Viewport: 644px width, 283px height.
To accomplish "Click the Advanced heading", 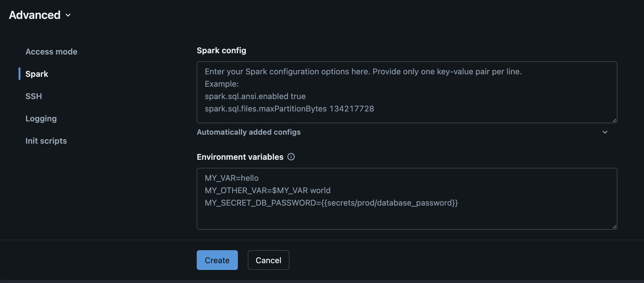I will click(x=35, y=15).
